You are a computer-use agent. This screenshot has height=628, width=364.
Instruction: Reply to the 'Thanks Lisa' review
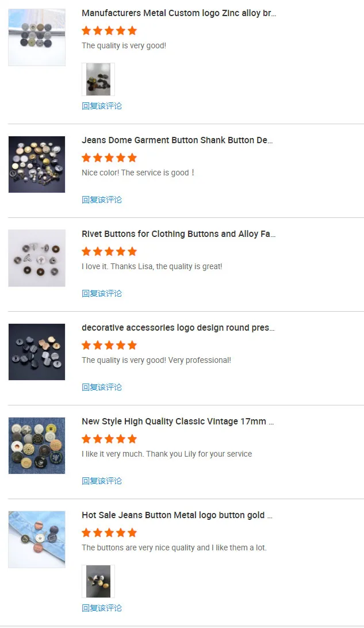pos(102,294)
